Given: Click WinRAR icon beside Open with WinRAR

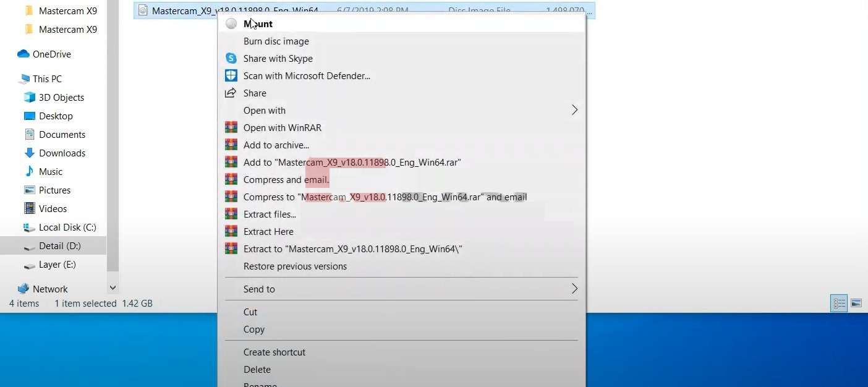Looking at the screenshot, I should (231, 127).
